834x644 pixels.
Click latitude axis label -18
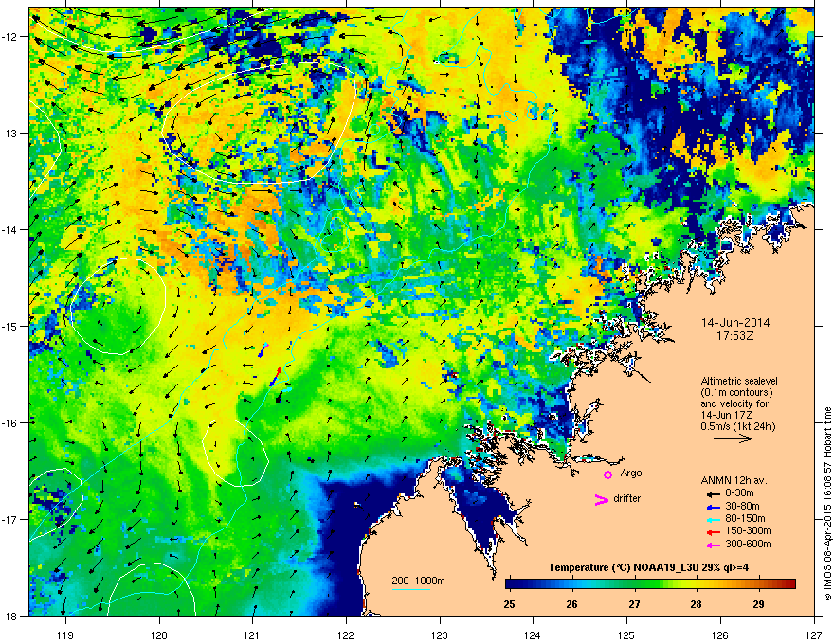pos(9,616)
